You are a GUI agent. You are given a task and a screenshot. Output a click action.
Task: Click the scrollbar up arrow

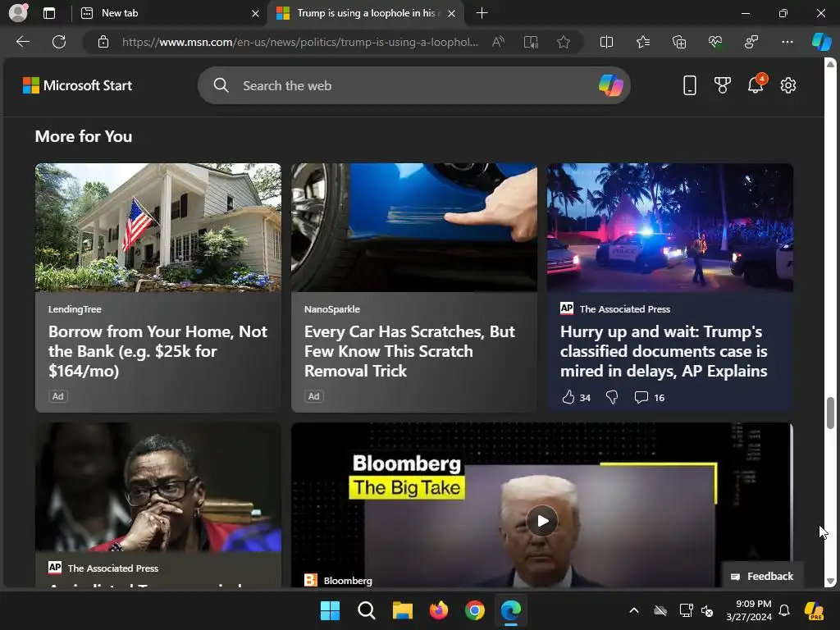pos(830,64)
